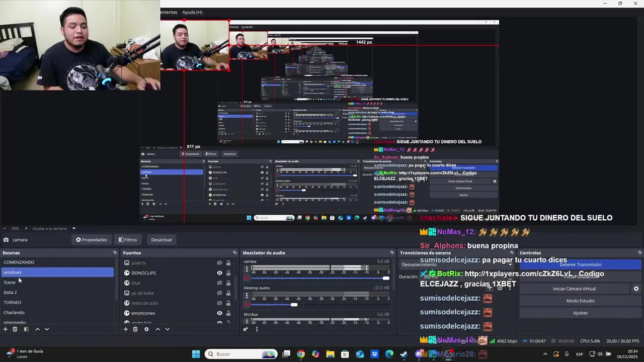Image resolution: width=644 pixels, height=362 pixels.
Task: Open the Windows Start menu
Action: pyautogui.click(x=196, y=354)
